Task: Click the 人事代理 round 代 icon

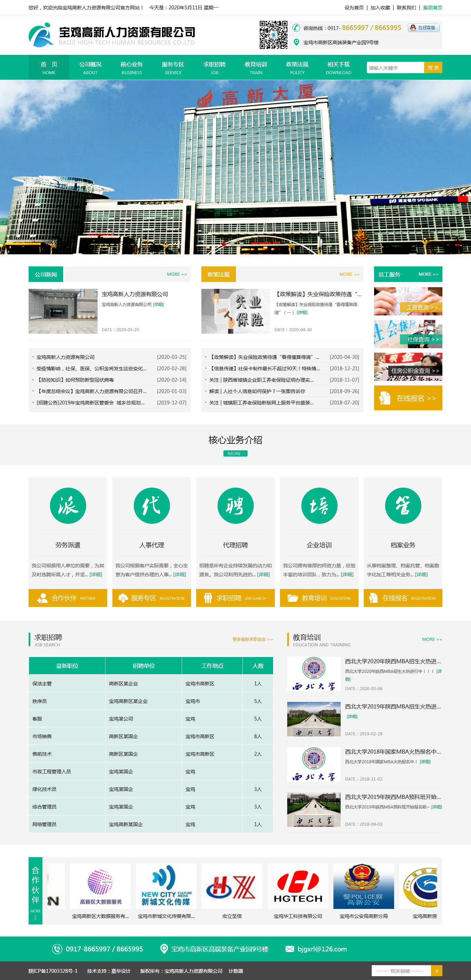Action: (x=152, y=506)
